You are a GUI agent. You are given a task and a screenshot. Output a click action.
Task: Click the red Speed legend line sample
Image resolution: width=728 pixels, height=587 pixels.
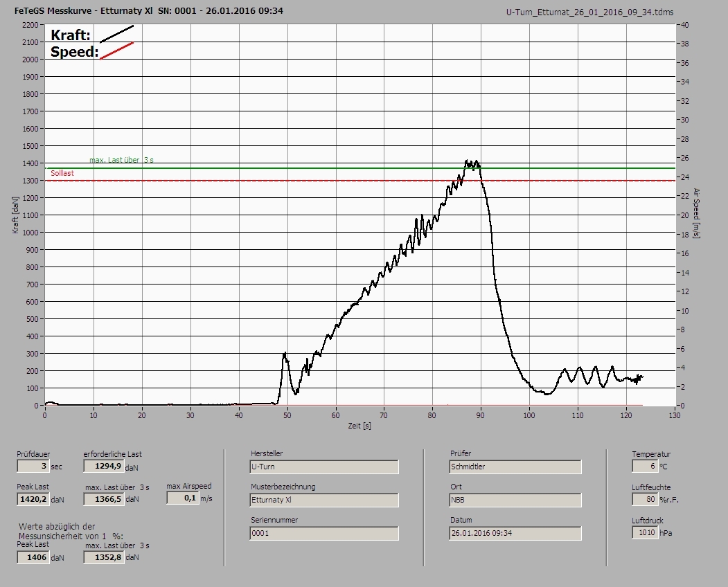coord(116,51)
